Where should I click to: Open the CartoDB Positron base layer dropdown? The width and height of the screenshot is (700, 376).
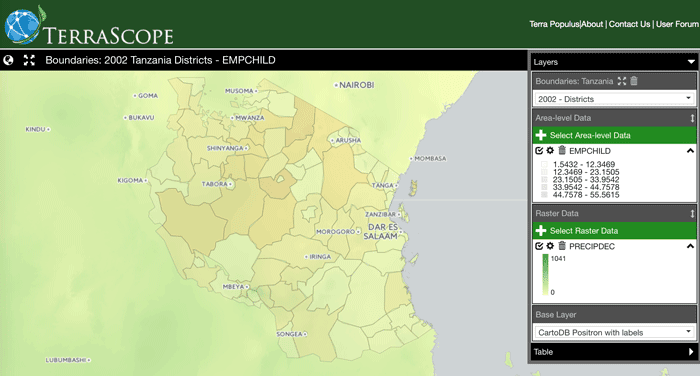(614, 332)
